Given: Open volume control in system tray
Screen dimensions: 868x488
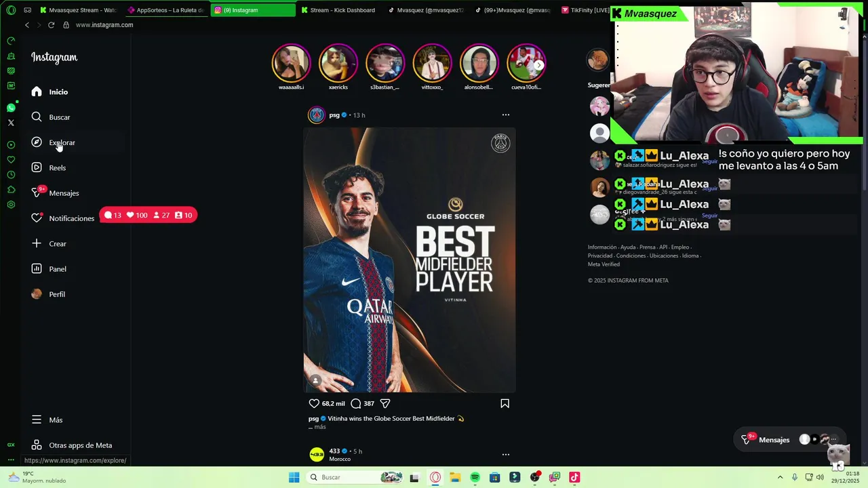Looking at the screenshot, I should pyautogui.click(x=820, y=477).
